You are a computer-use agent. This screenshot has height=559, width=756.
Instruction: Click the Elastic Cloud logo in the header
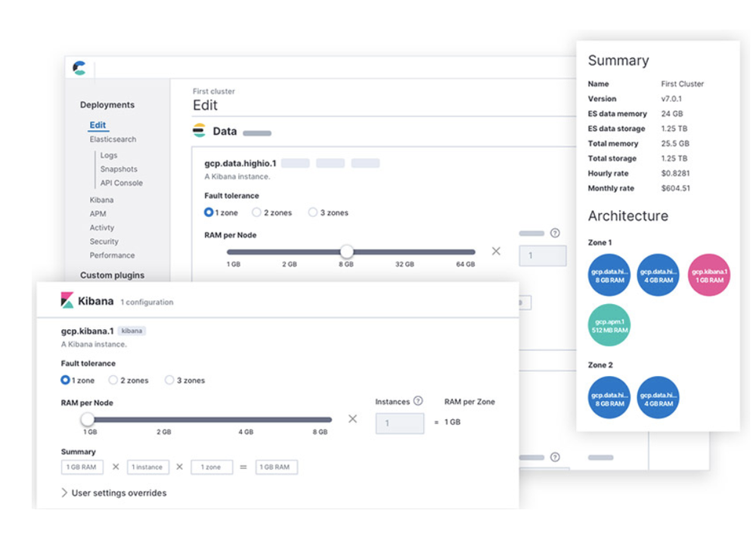coord(79,68)
